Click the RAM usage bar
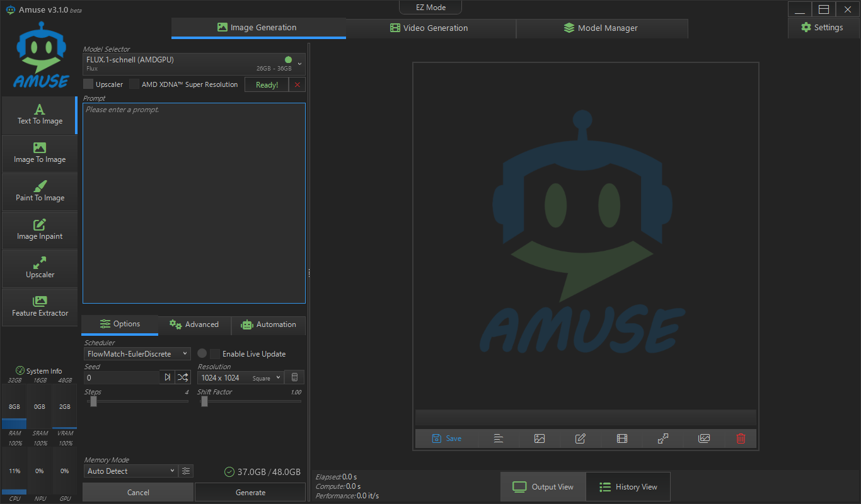861x504 pixels. [x=14, y=407]
